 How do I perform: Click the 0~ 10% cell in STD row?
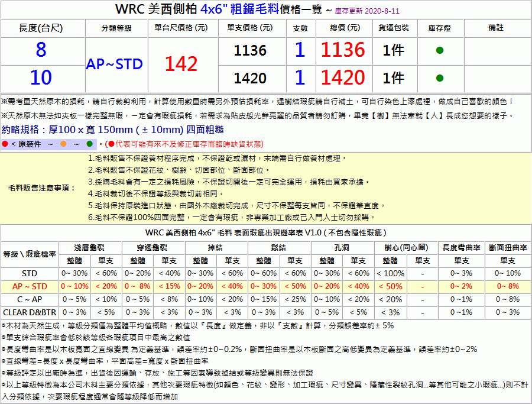(508, 274)
